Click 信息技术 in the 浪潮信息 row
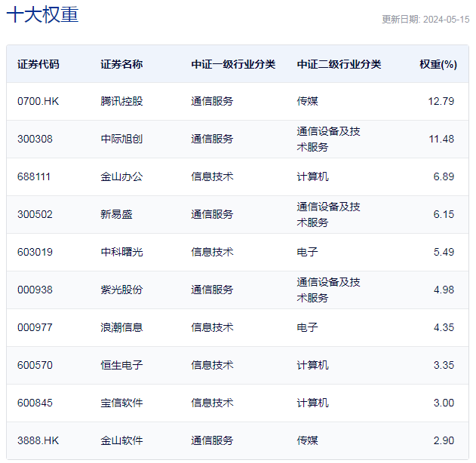This screenshot has height=463, width=476. [212, 327]
